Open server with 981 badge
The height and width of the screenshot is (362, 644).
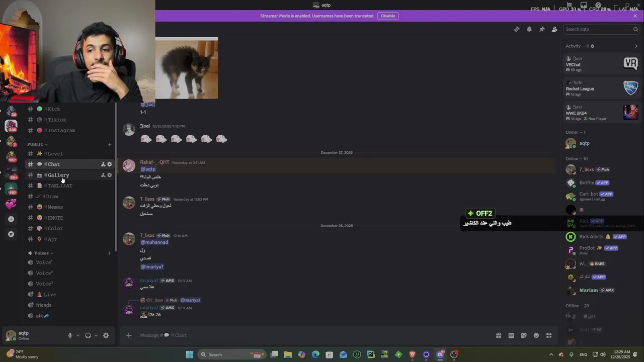click(x=11, y=189)
